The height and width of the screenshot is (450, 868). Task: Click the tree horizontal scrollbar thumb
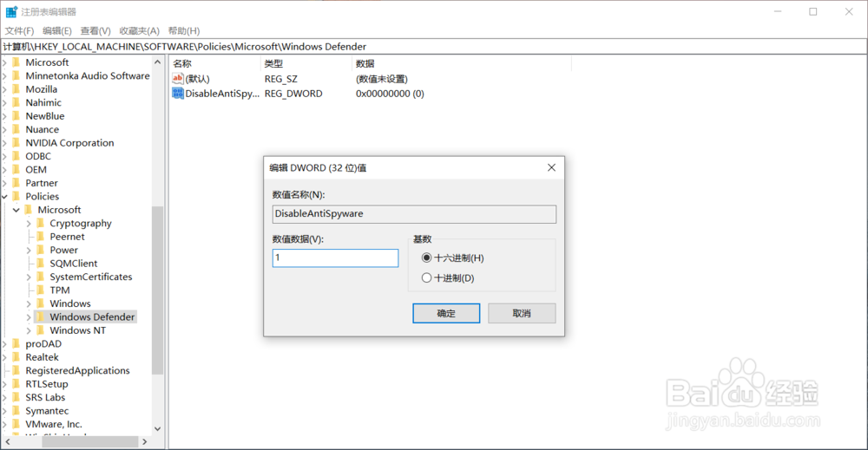click(89, 441)
